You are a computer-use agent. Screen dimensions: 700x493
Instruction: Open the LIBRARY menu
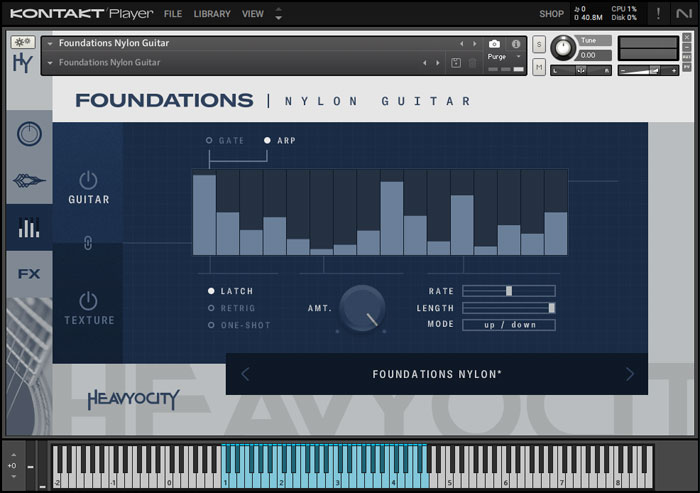(212, 14)
